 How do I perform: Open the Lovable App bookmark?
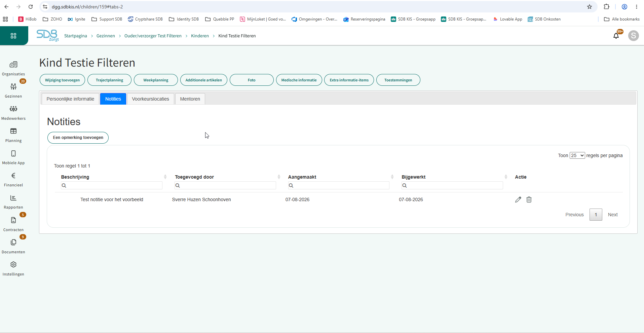click(x=507, y=19)
